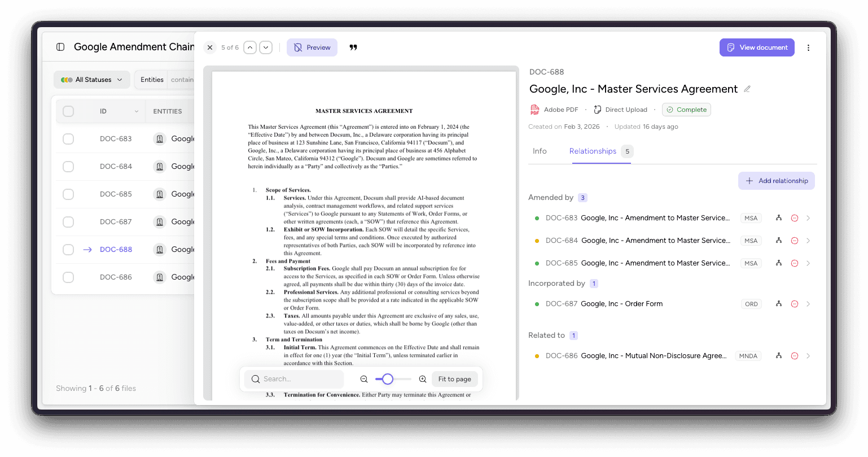This screenshot has height=457, width=868.
Task: Check the DOC-683 row checkbox
Action: (x=68, y=139)
